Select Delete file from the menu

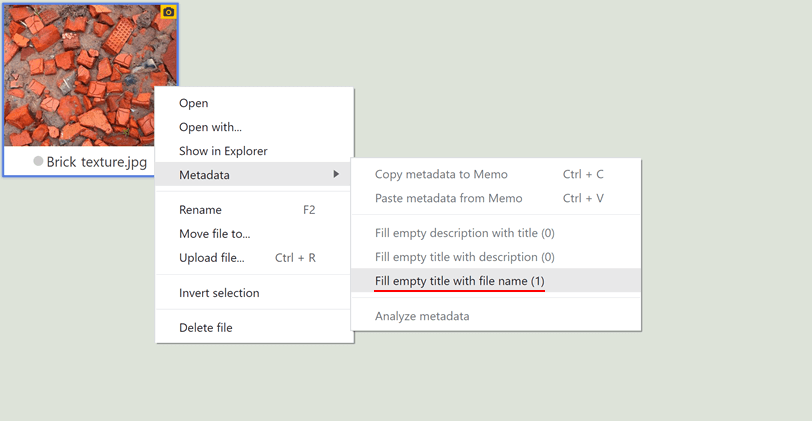click(254, 327)
